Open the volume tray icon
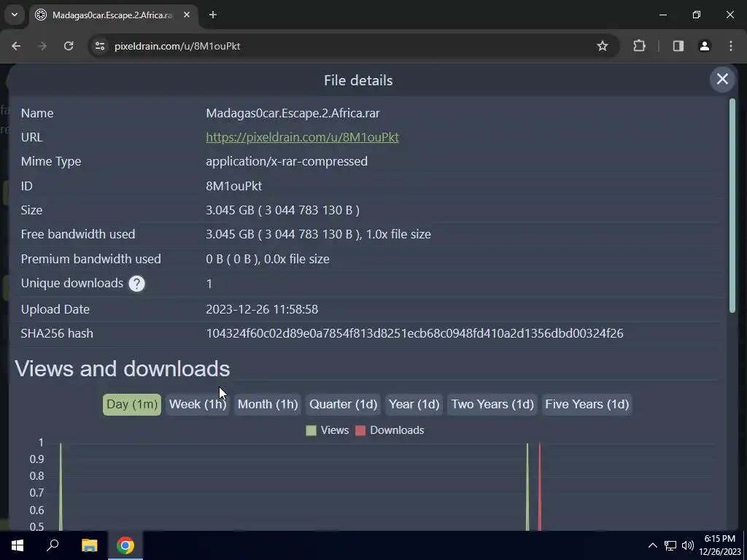 click(x=687, y=545)
